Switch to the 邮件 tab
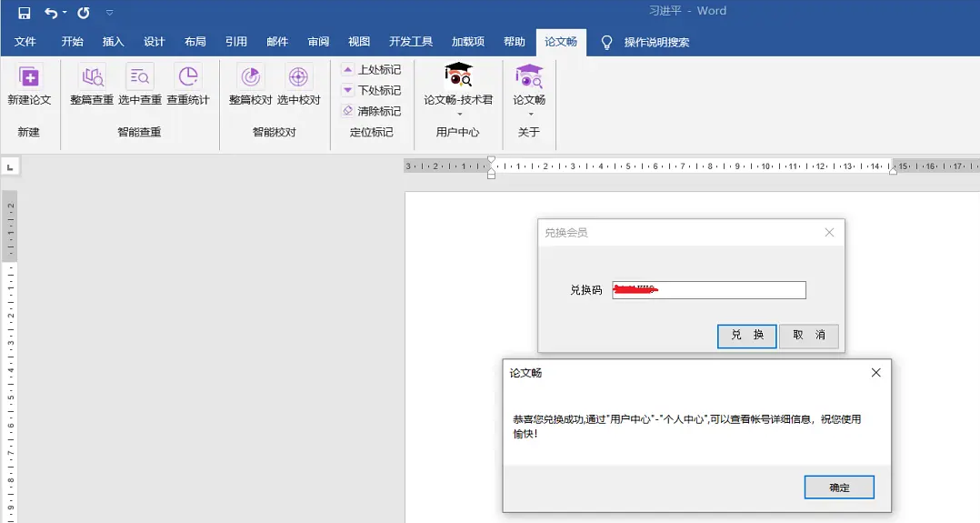Image resolution: width=980 pixels, height=523 pixels. (277, 42)
